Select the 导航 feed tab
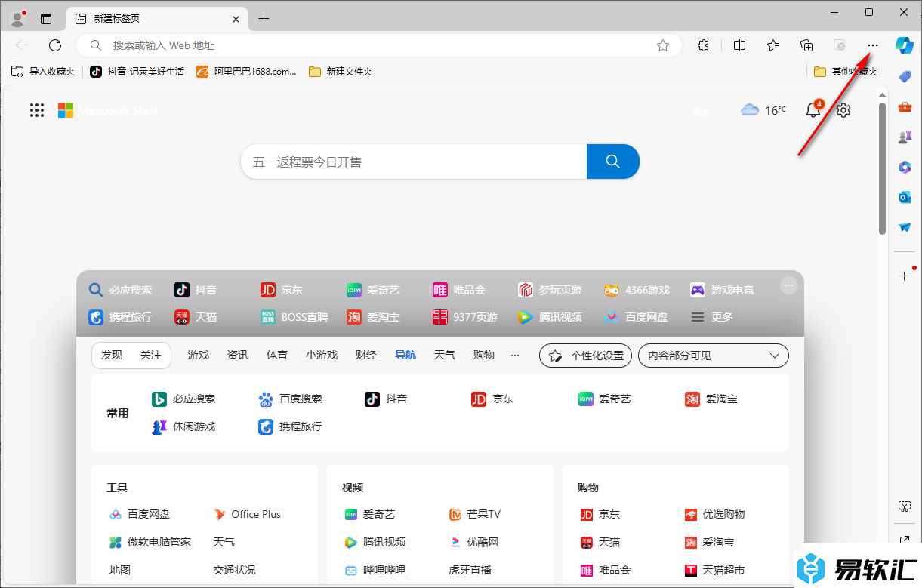 coord(405,355)
